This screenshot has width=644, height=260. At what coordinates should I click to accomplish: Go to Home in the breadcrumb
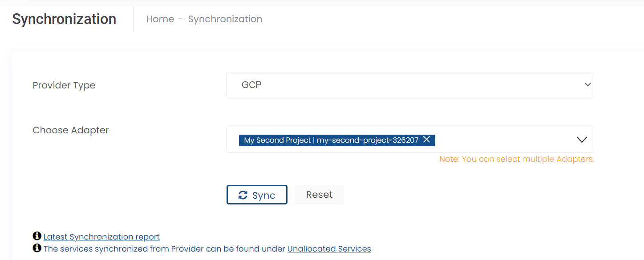point(160,19)
